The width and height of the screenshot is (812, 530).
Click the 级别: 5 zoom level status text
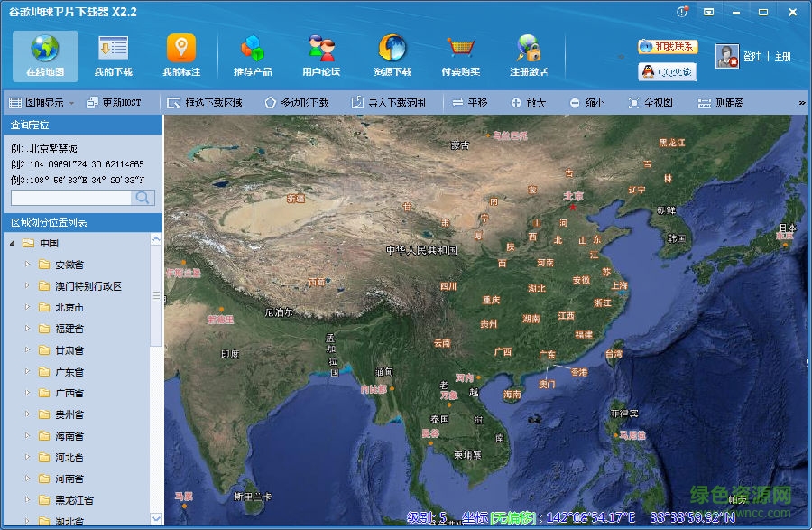[427, 517]
